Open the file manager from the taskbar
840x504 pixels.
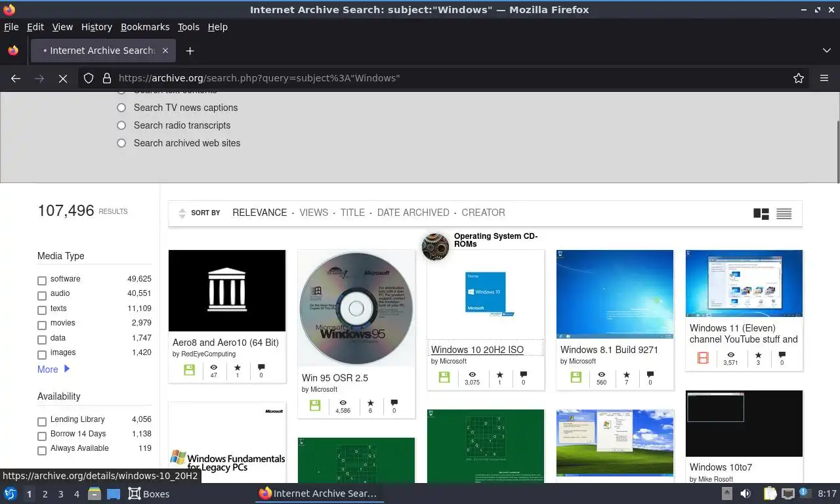click(94, 493)
